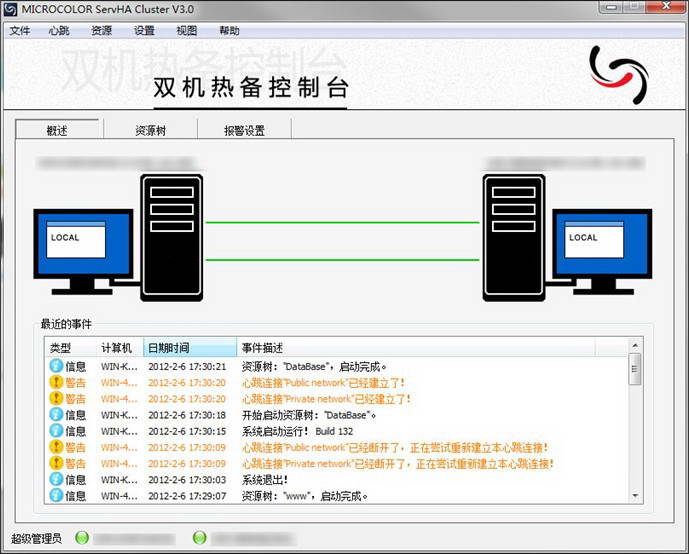The height and width of the screenshot is (554, 689).
Task: Open the 帮助 menu
Action: (x=229, y=31)
